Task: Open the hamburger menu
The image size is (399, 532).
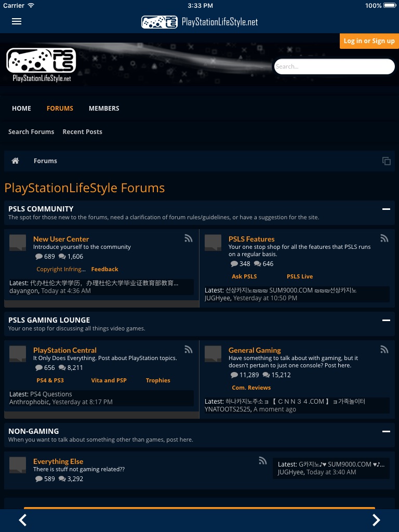Action: [x=17, y=21]
